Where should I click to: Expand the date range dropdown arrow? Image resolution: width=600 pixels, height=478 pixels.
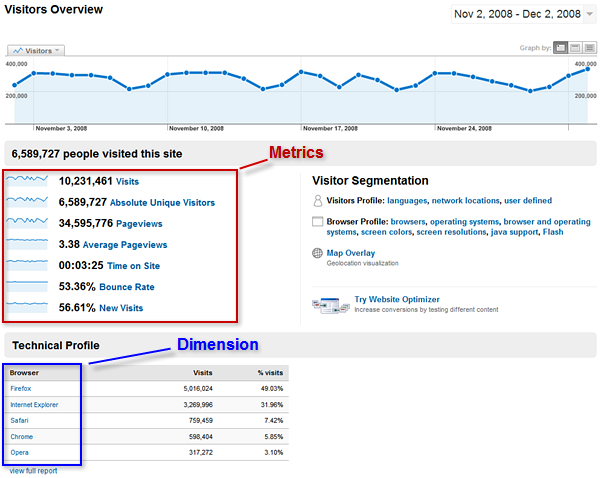pos(590,14)
